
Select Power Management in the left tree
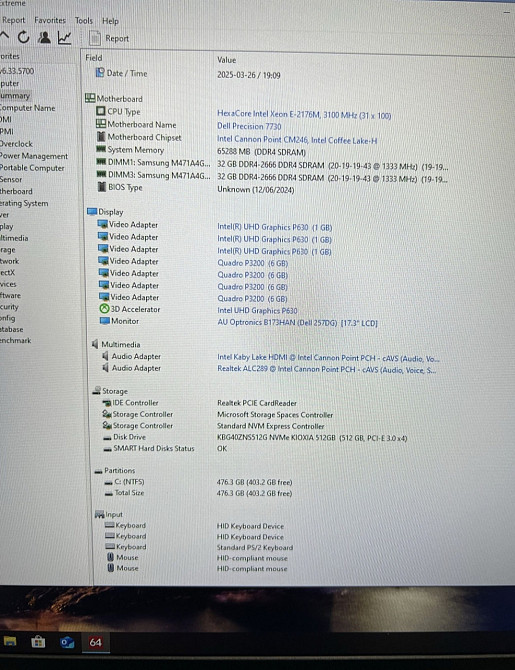[34, 156]
